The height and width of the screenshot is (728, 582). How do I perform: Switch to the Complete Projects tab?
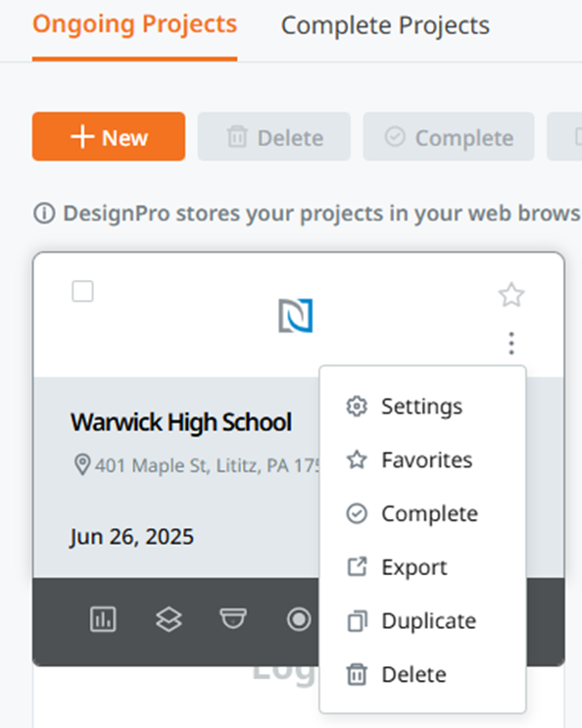385,25
